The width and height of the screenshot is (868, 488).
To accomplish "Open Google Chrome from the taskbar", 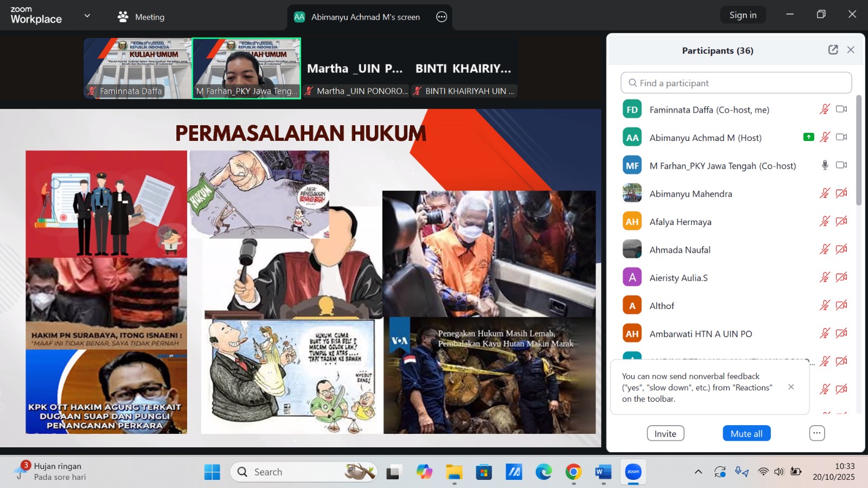I will coord(573,472).
